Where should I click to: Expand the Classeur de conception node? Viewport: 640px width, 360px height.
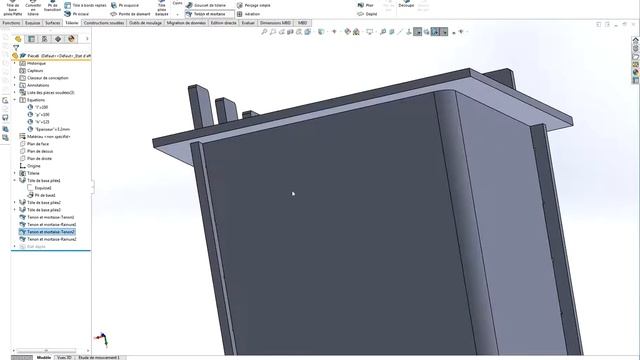click(x=15, y=78)
